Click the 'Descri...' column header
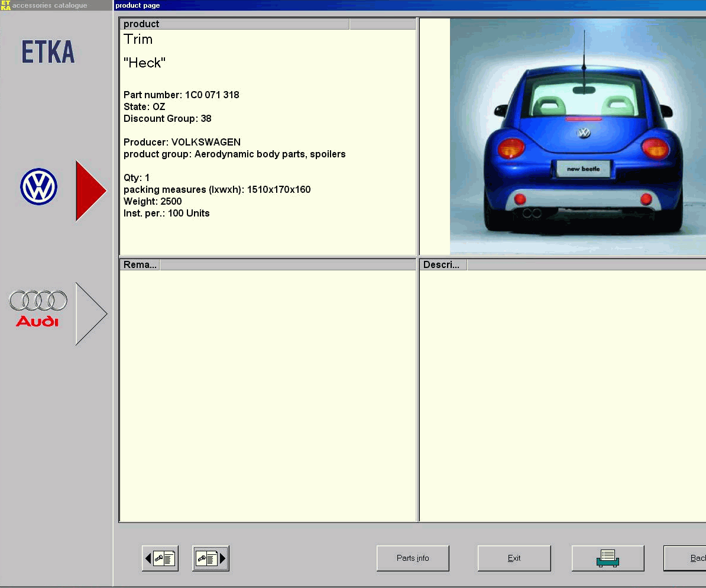This screenshot has width=706, height=588. click(x=443, y=264)
